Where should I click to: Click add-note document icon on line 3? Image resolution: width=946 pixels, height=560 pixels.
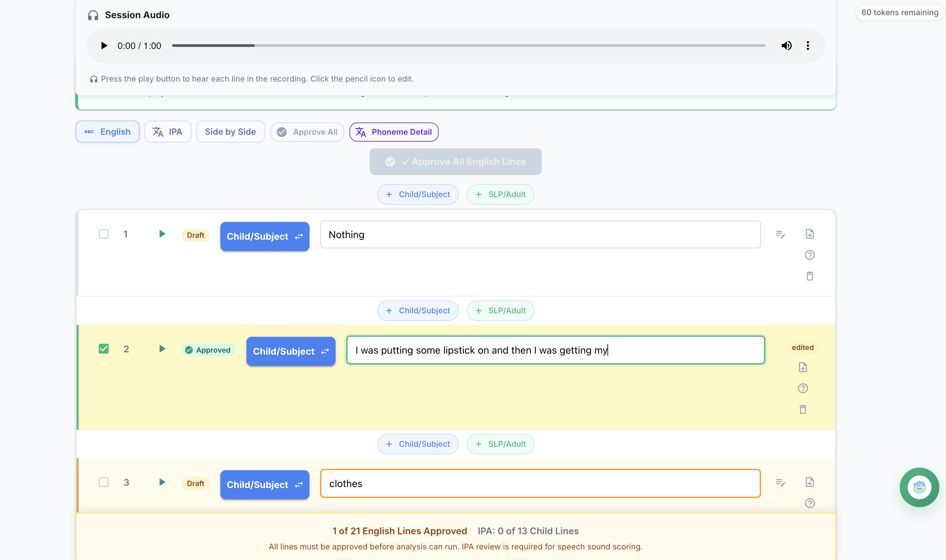(x=810, y=482)
